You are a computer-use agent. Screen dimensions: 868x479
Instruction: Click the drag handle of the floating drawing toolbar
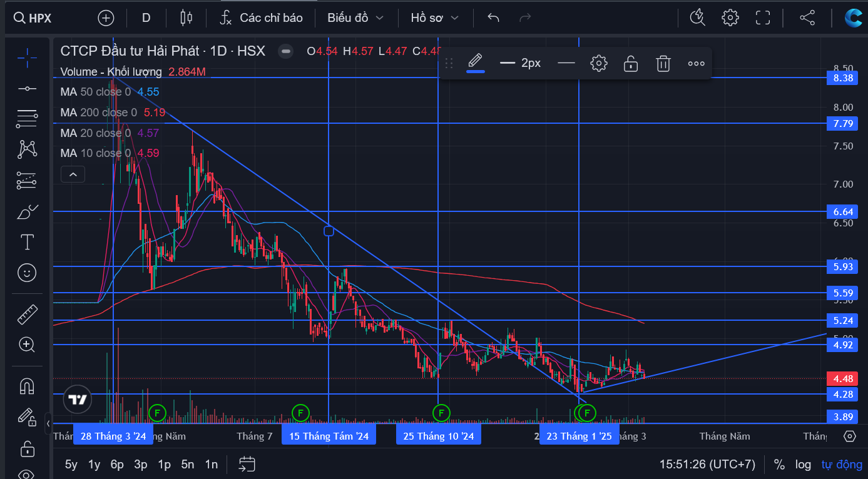pos(449,63)
